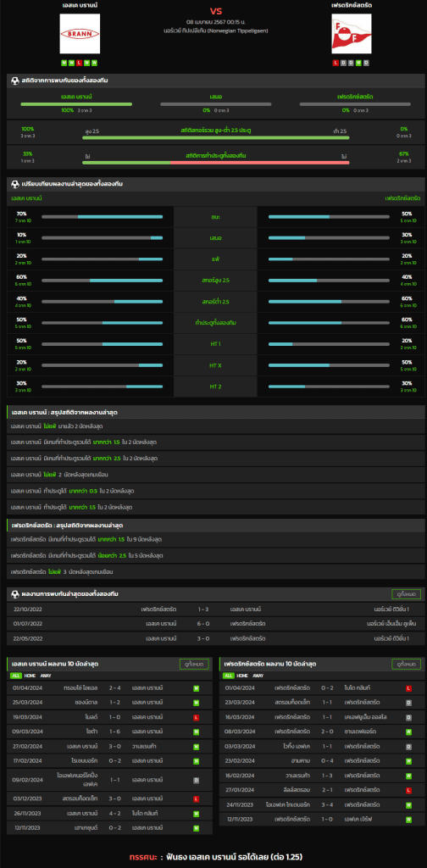The height and width of the screenshot is (868, 427).
Task: Click the SK Brann team logo
Action: (80, 34)
